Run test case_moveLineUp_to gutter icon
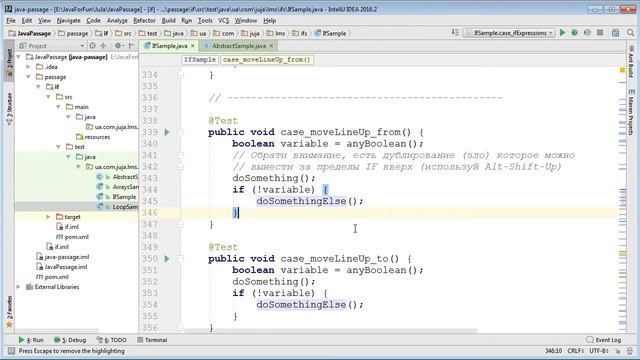The image size is (640, 360). pos(167,259)
